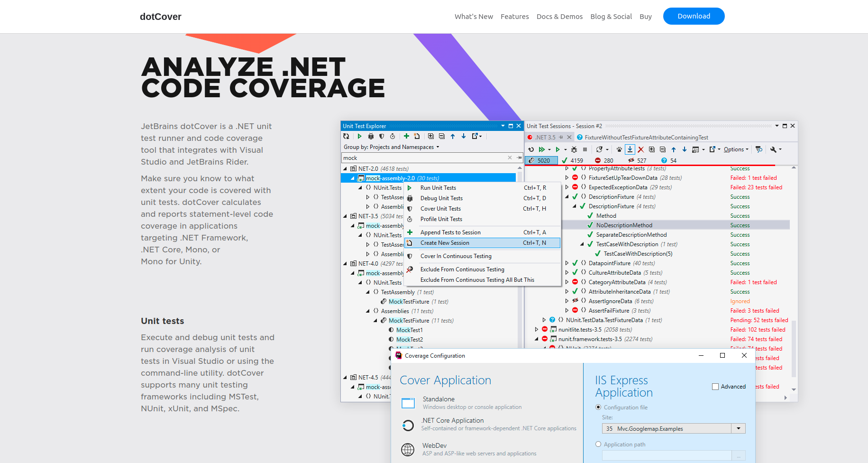Click the blue down arrow in Unit Test Explorer
This screenshot has width=868, height=463.
[464, 136]
